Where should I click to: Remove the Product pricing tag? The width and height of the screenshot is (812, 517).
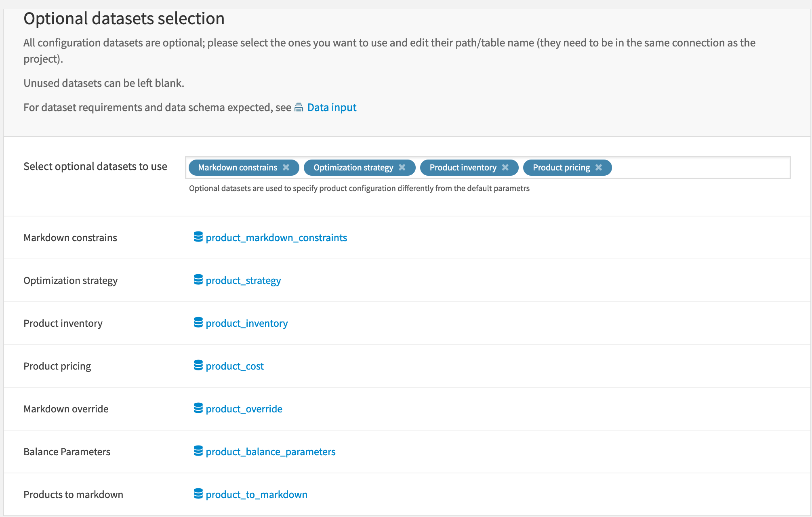tap(599, 167)
